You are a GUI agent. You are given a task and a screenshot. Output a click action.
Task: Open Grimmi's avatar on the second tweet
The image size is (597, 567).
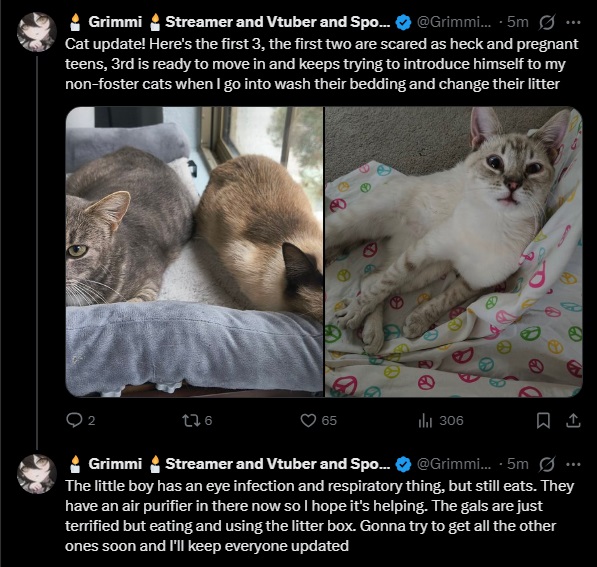click(x=37, y=474)
